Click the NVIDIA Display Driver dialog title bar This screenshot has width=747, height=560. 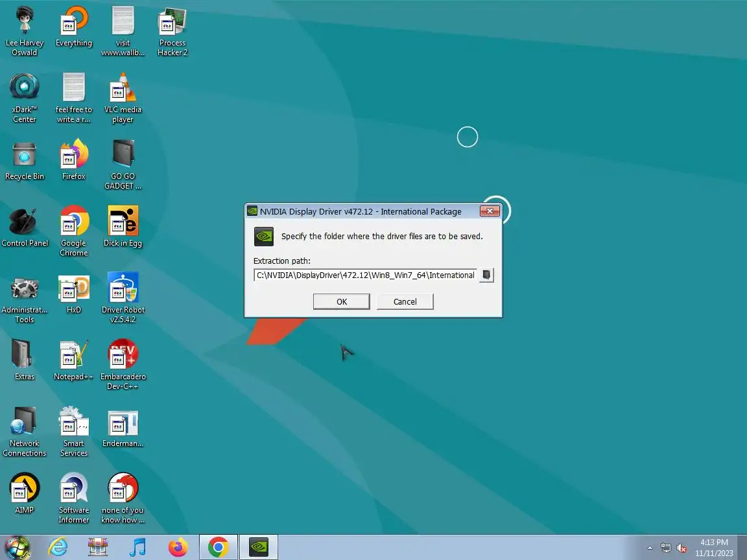(x=361, y=211)
